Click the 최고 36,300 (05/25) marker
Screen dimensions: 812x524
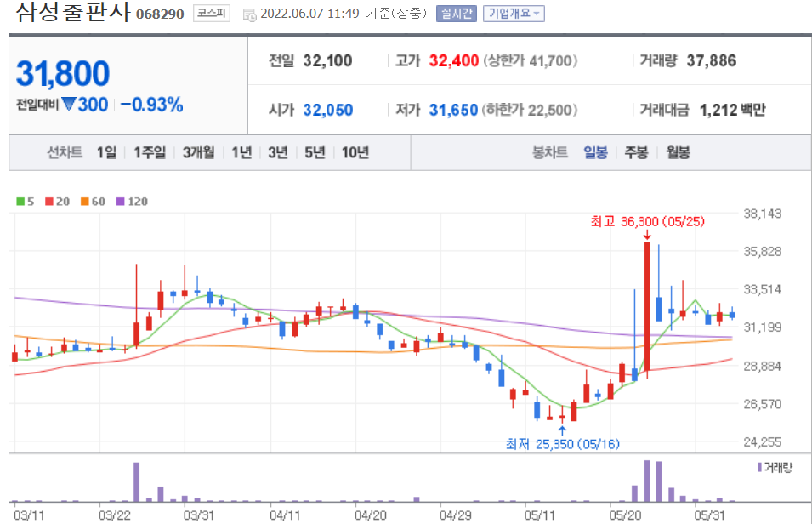pyautogui.click(x=648, y=222)
